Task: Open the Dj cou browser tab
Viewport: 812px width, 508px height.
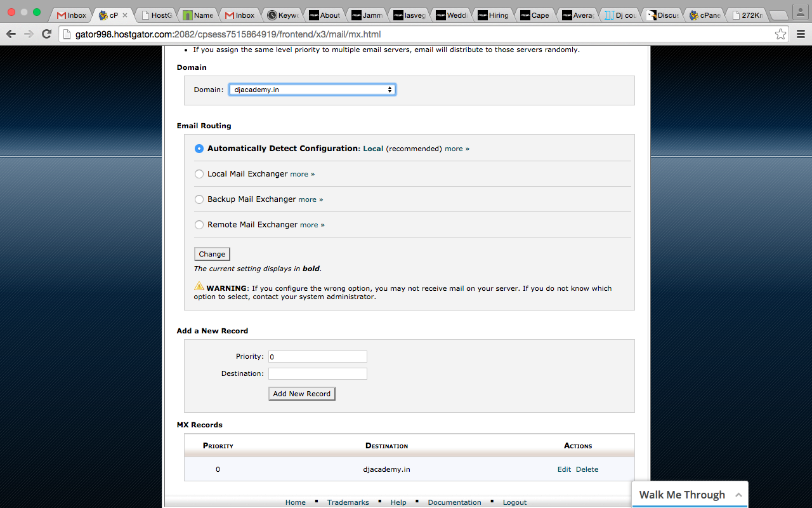Action: [x=619, y=15]
